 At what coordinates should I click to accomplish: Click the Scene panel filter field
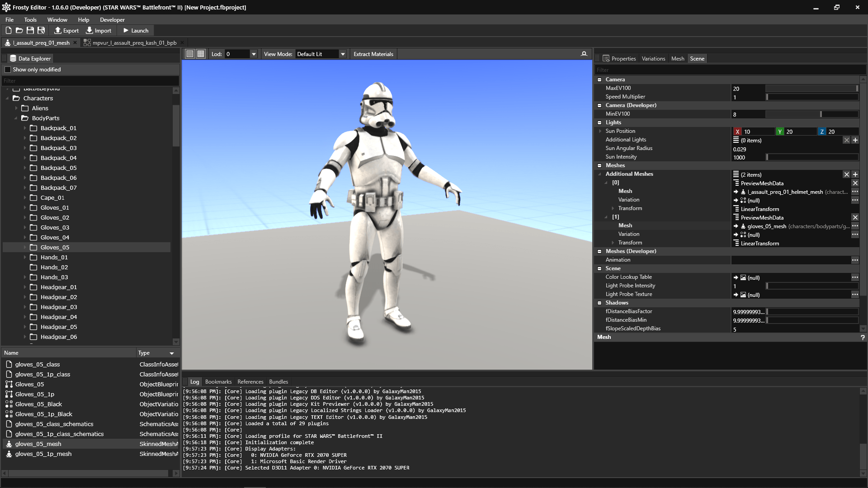[730, 70]
